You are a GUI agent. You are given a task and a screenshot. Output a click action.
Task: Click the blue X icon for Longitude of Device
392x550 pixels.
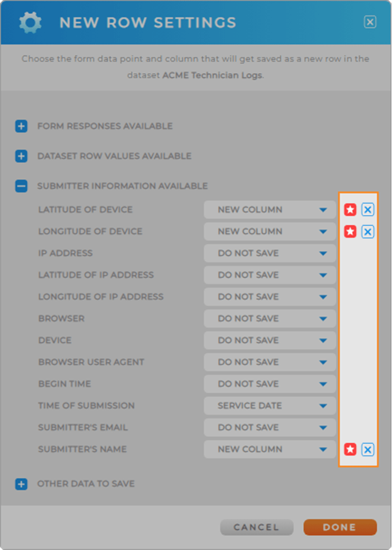point(368,232)
